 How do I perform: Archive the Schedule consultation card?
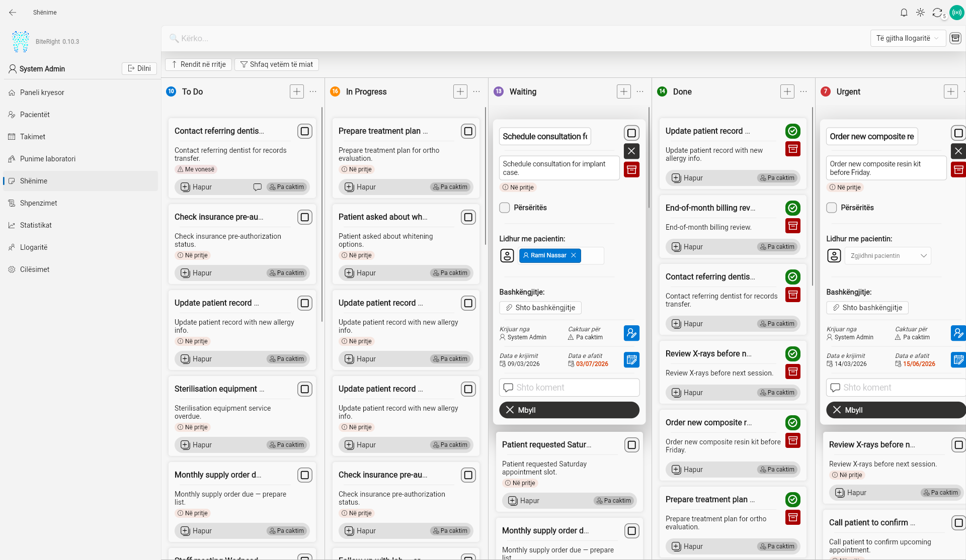click(x=631, y=169)
